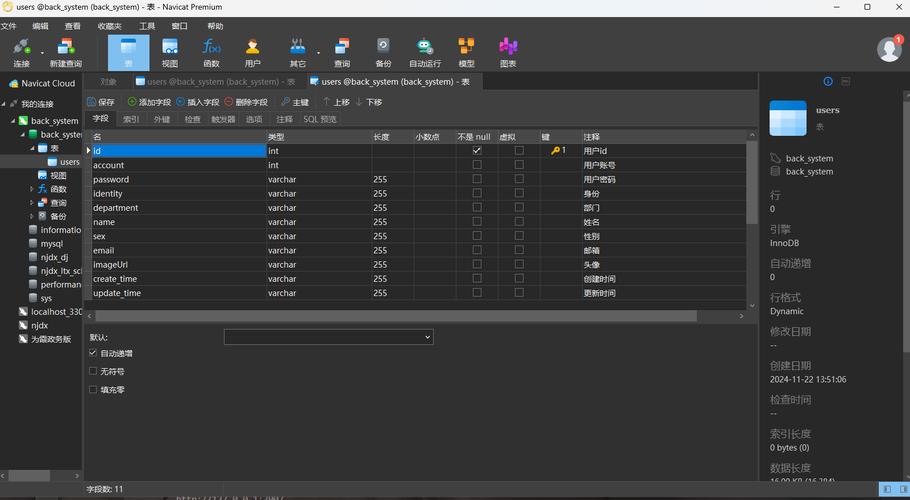Enable Zerofill (填充零) checkbox
Screen dimensions: 910x500
coord(93,389)
